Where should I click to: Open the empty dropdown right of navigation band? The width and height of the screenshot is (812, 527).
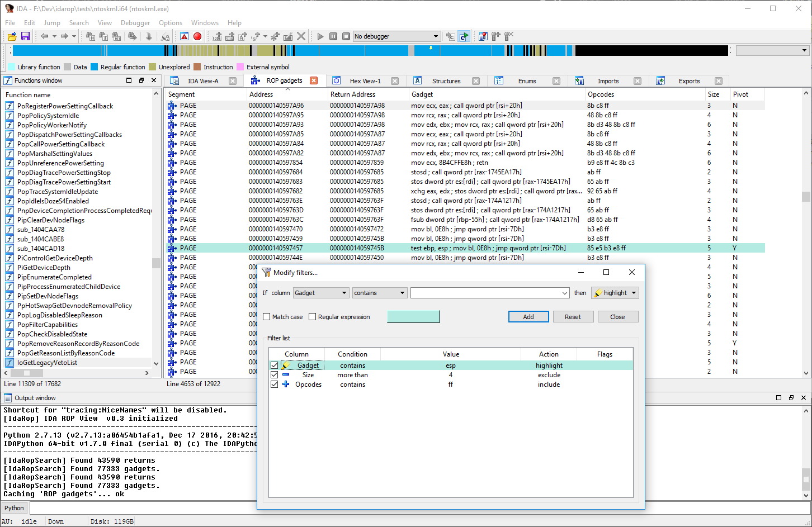pyautogui.click(x=773, y=50)
